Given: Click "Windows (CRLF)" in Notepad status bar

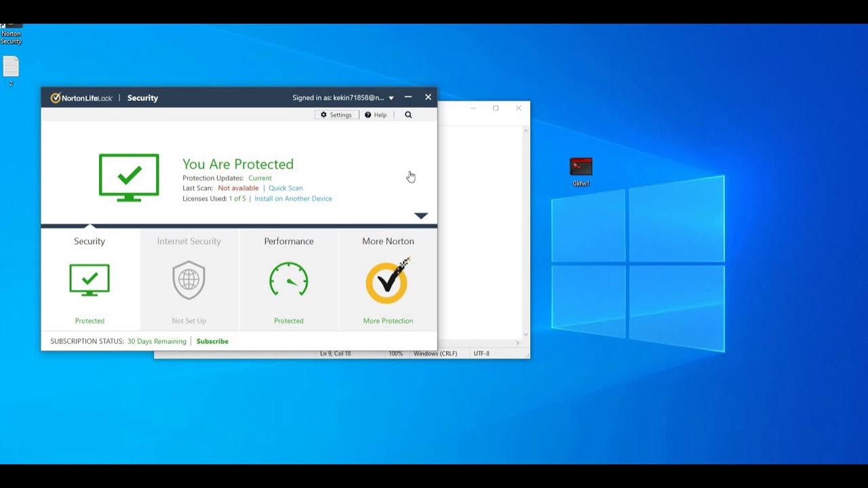Looking at the screenshot, I should point(435,354).
